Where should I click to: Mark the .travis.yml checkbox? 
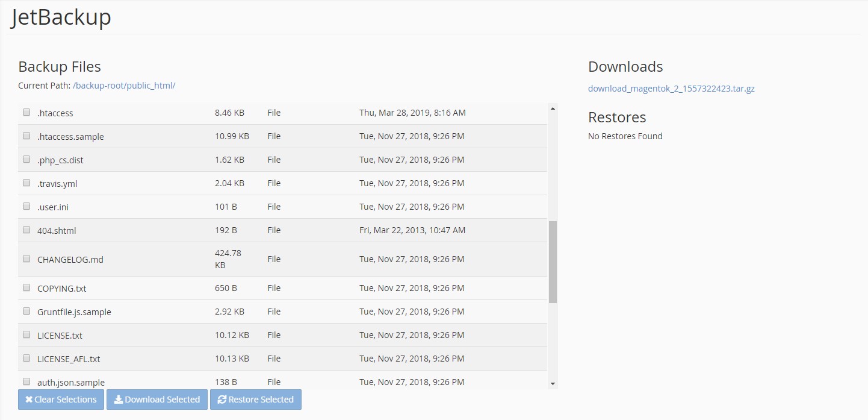(x=26, y=183)
